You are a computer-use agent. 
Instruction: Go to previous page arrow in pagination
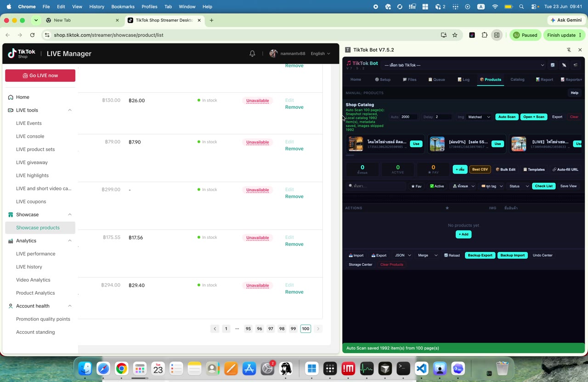coord(215,329)
